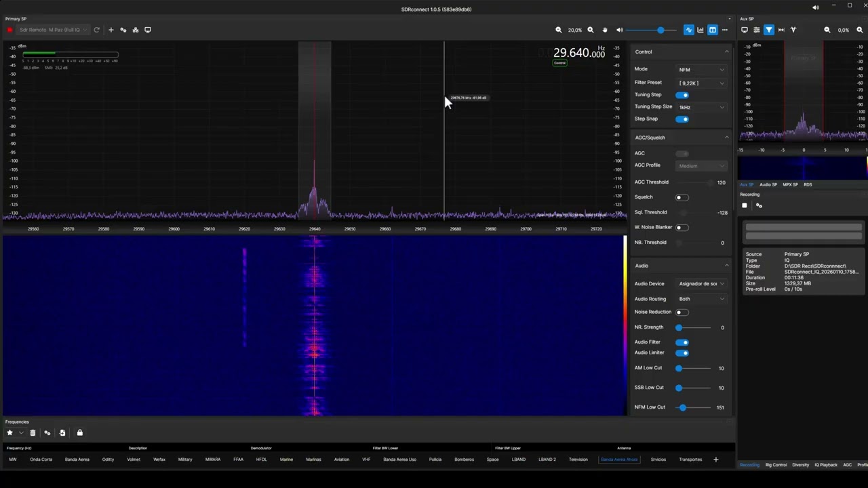Collapse the Control section
The image size is (868, 488).
(x=727, y=52)
